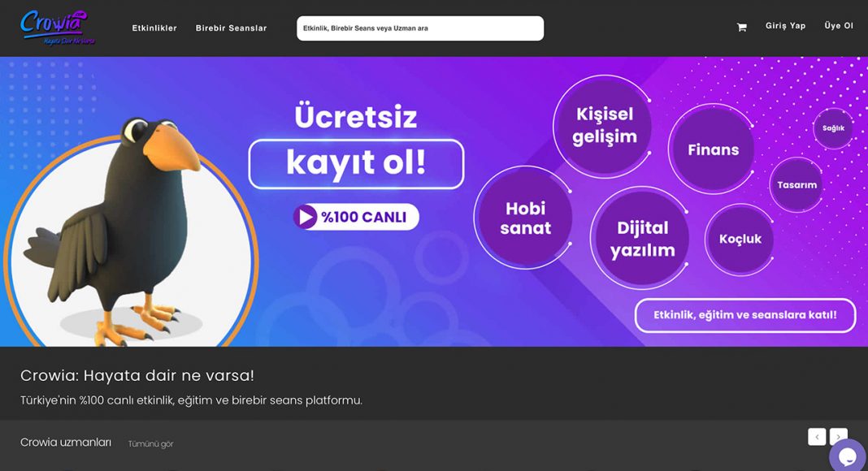The height and width of the screenshot is (471, 868).
Task: Select the Kişisel gelişim category bubble
Action: [605, 126]
